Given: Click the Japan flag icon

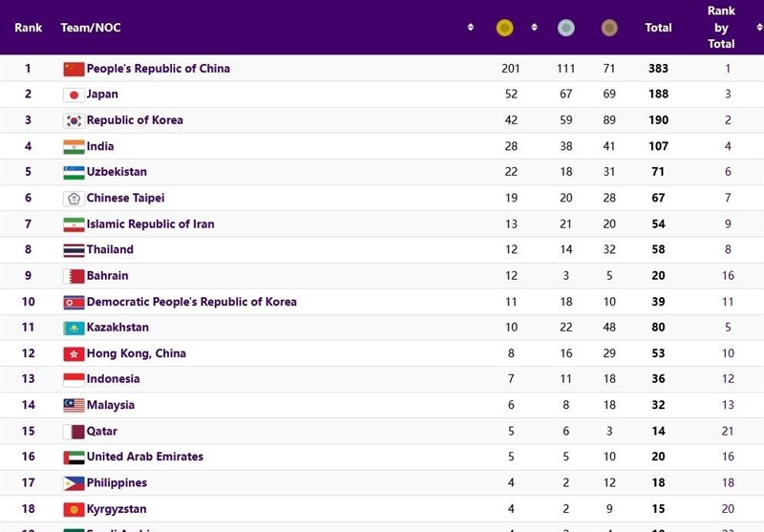Looking at the screenshot, I should coord(74,95).
